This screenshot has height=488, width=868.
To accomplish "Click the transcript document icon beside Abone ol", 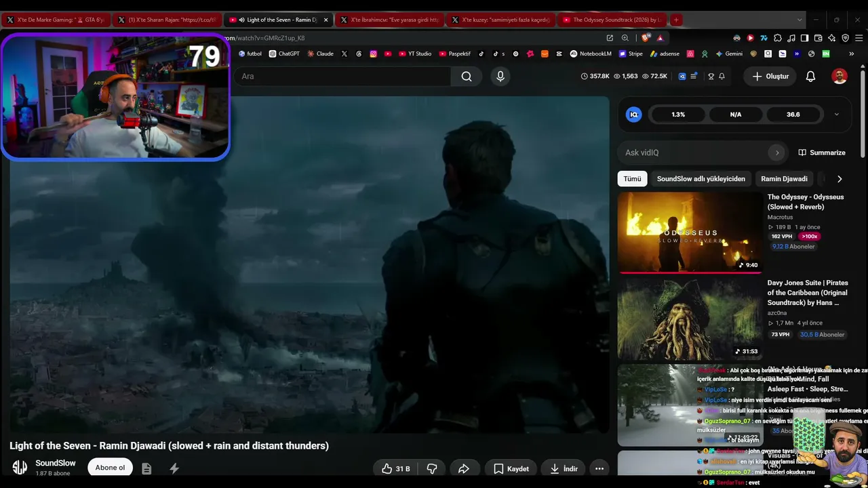I will pos(146,468).
